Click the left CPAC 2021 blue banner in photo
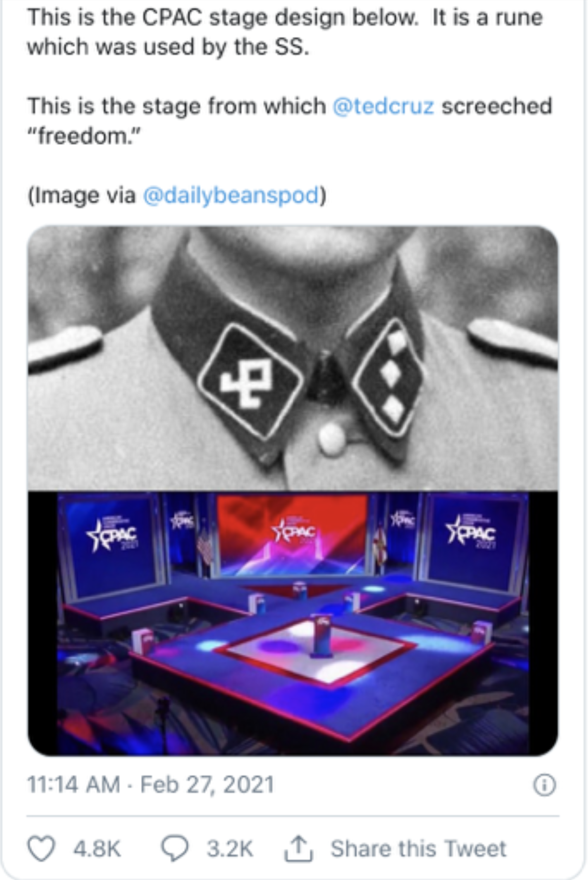The height and width of the screenshot is (880, 588). click(111, 544)
